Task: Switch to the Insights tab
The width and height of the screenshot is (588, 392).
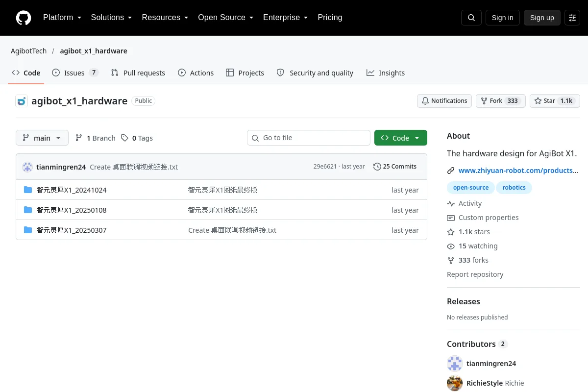Action: coord(386,73)
